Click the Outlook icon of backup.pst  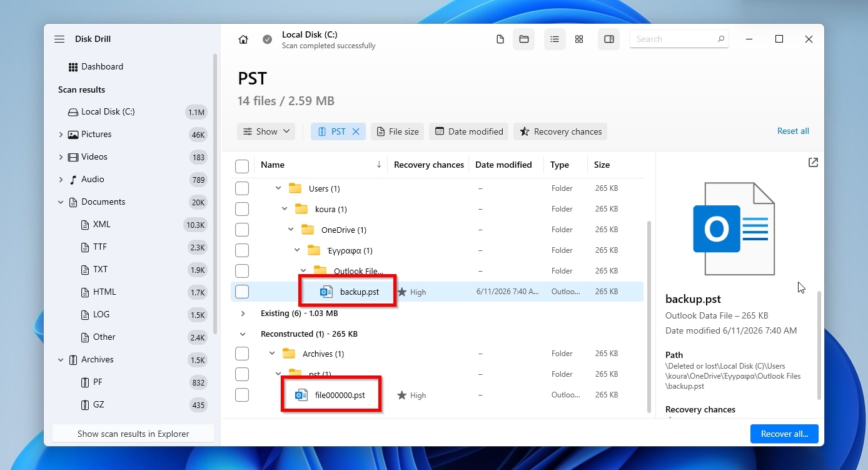pos(326,292)
